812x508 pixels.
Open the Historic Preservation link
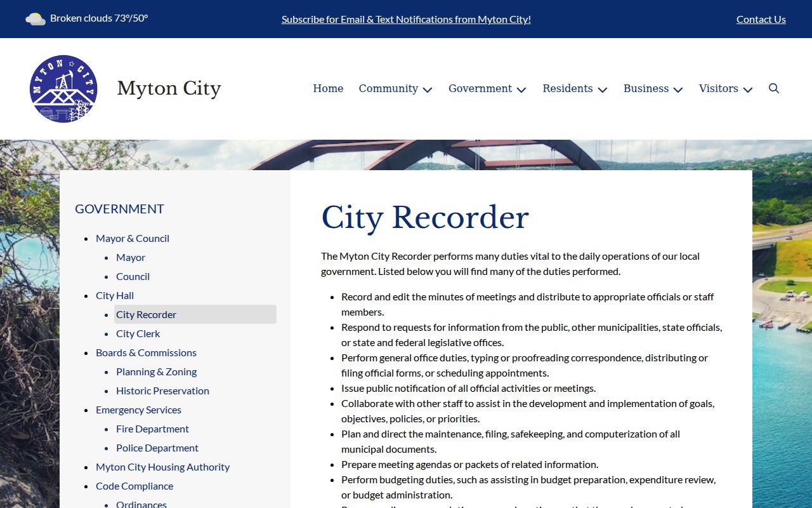click(162, 391)
